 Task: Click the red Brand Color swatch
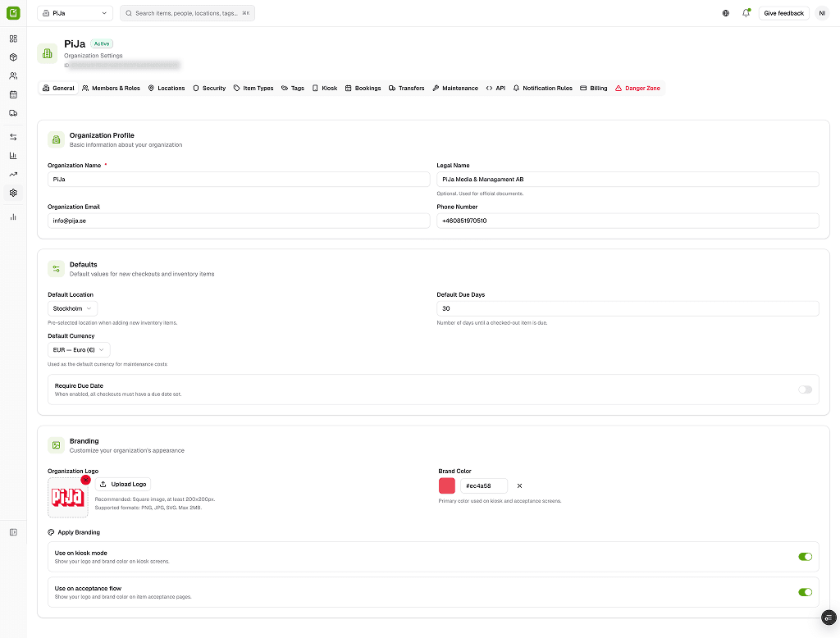[447, 485]
